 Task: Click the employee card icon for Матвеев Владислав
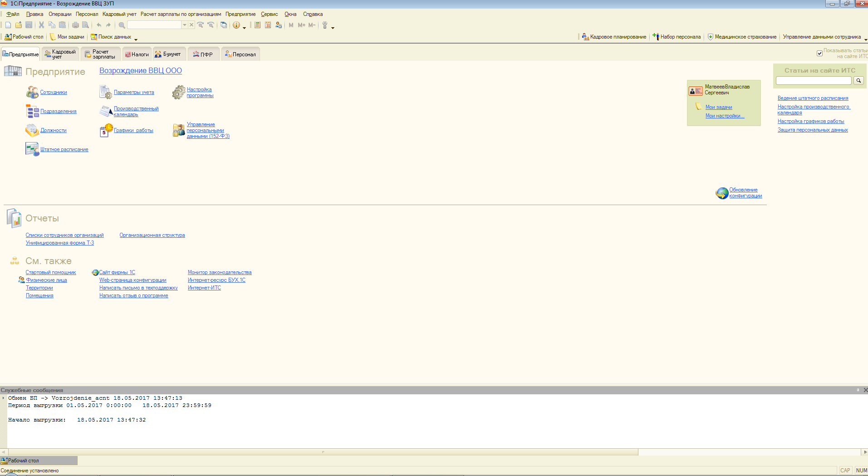(696, 91)
